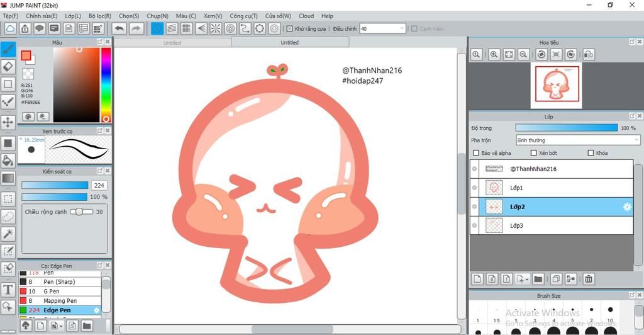Toggle the Khử răng cưa checkbox
644x335 pixels.
289,29
